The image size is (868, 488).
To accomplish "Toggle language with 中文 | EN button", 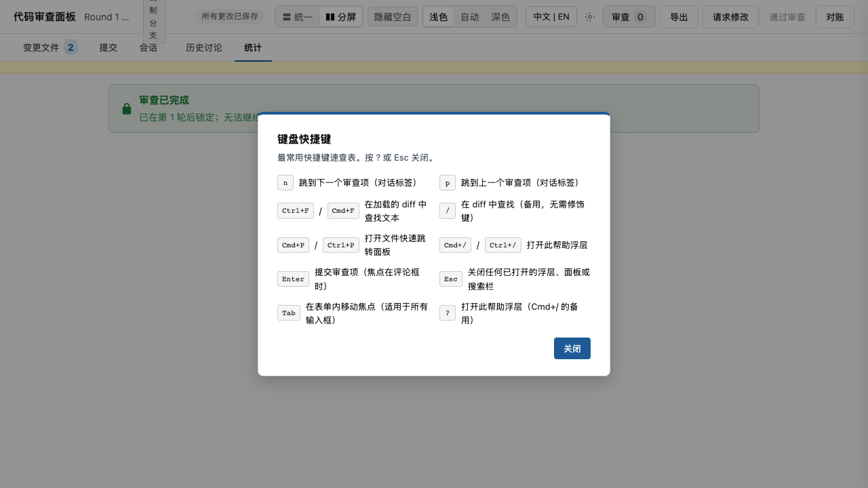I will click(x=551, y=17).
